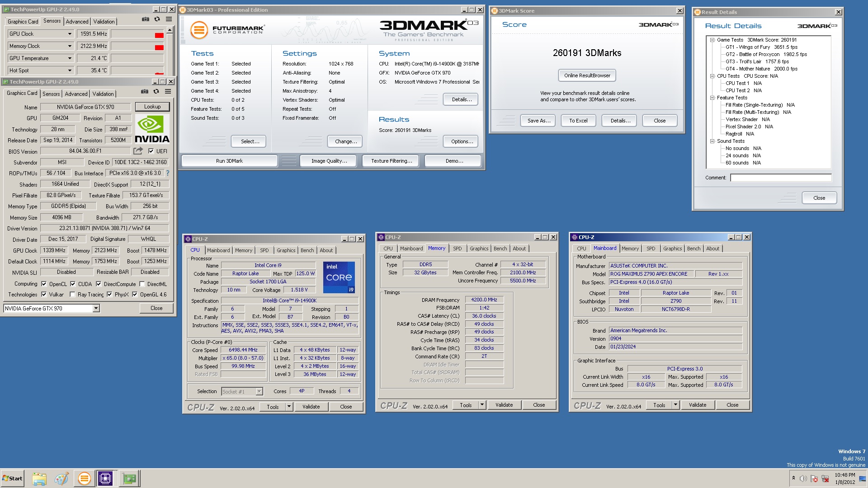Viewport: 868px width, 488px height.
Task: Toggle the Ray Tracing checkbox
Action: pyautogui.click(x=72, y=294)
